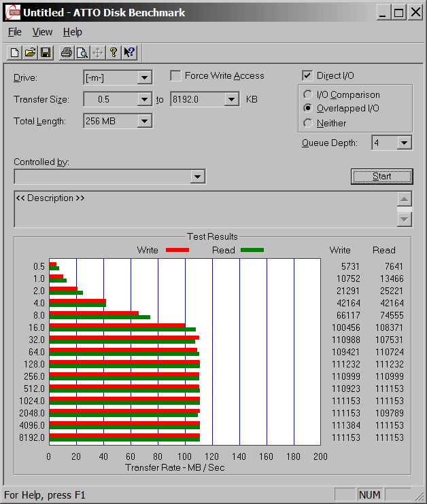Enable Force Write Access checkbox
427x504 pixels.
[175, 76]
